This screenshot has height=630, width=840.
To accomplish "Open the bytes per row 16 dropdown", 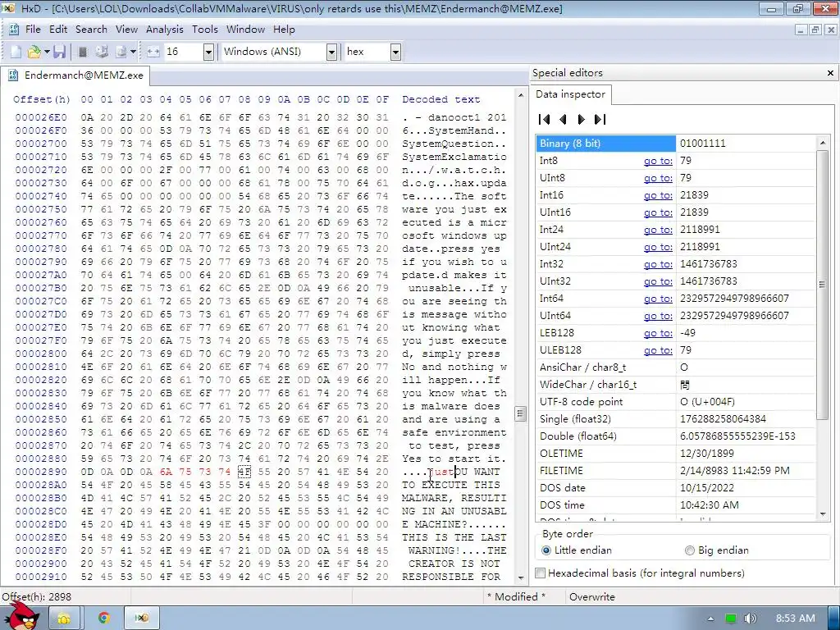I will coord(208,52).
